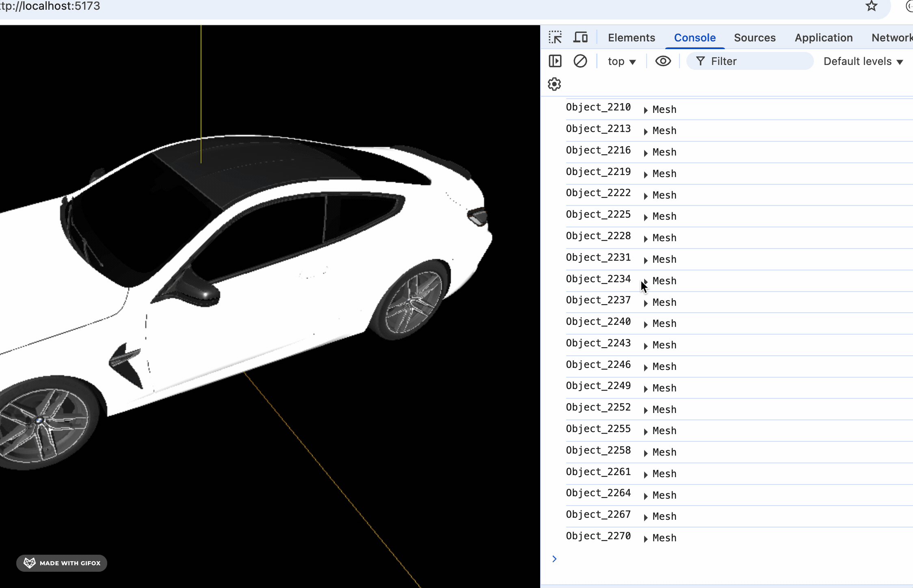Switch to the Application tab
Viewport: 913px width, 588px height.
pyautogui.click(x=823, y=38)
